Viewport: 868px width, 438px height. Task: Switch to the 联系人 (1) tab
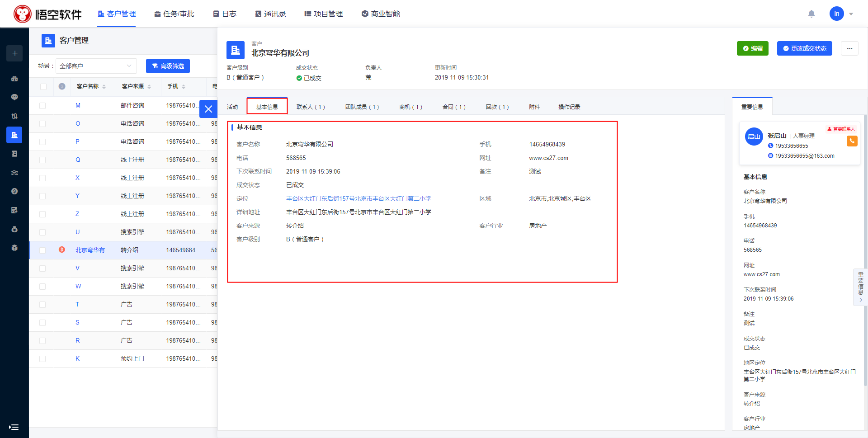(x=310, y=107)
